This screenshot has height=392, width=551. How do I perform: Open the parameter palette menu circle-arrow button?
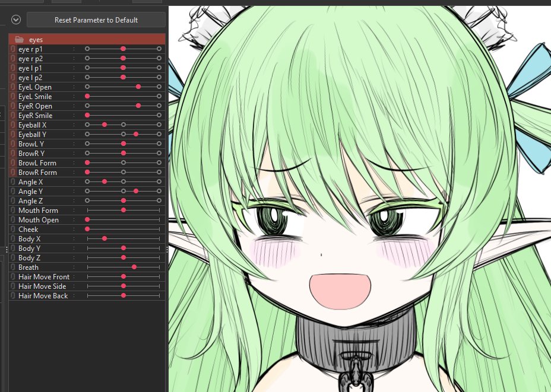point(16,20)
